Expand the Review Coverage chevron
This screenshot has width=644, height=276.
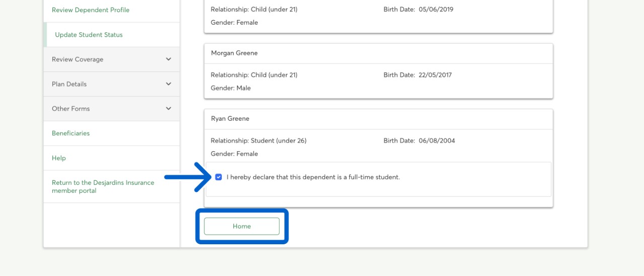(169, 59)
